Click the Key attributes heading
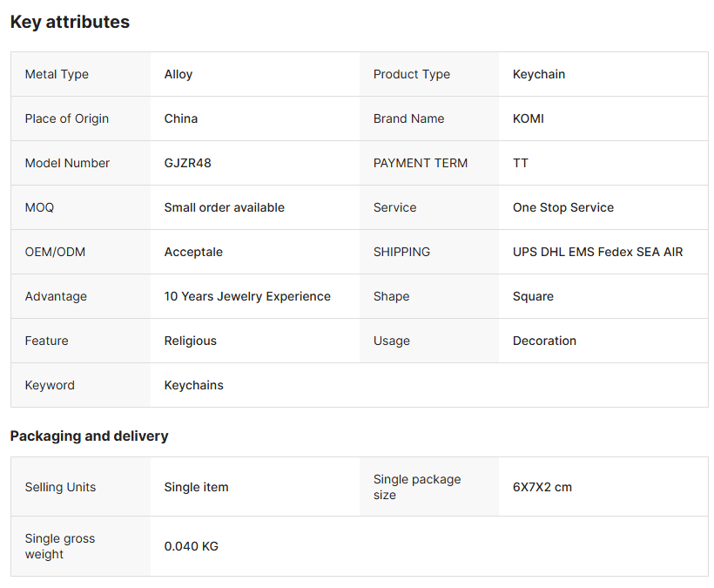The height and width of the screenshot is (588, 714). point(70,23)
